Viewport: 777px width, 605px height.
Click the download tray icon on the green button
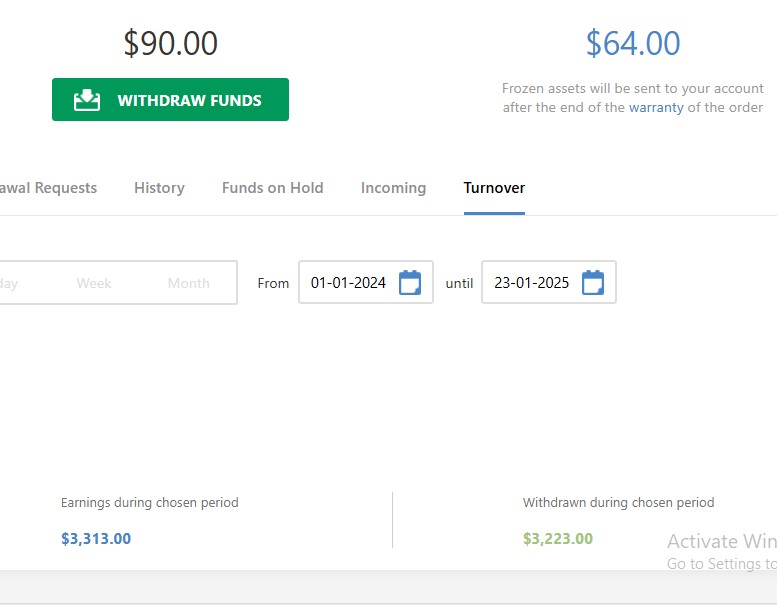[87, 100]
